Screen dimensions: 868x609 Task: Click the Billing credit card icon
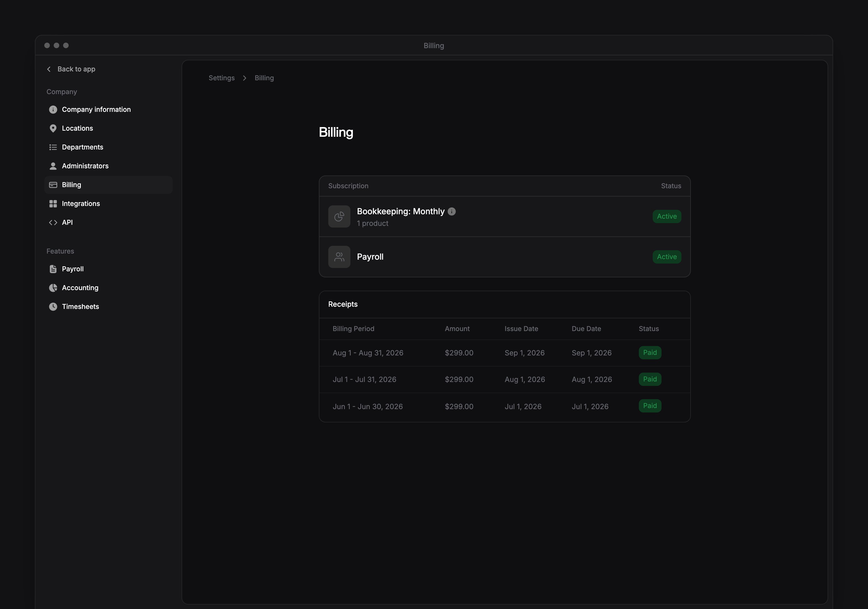tap(53, 185)
